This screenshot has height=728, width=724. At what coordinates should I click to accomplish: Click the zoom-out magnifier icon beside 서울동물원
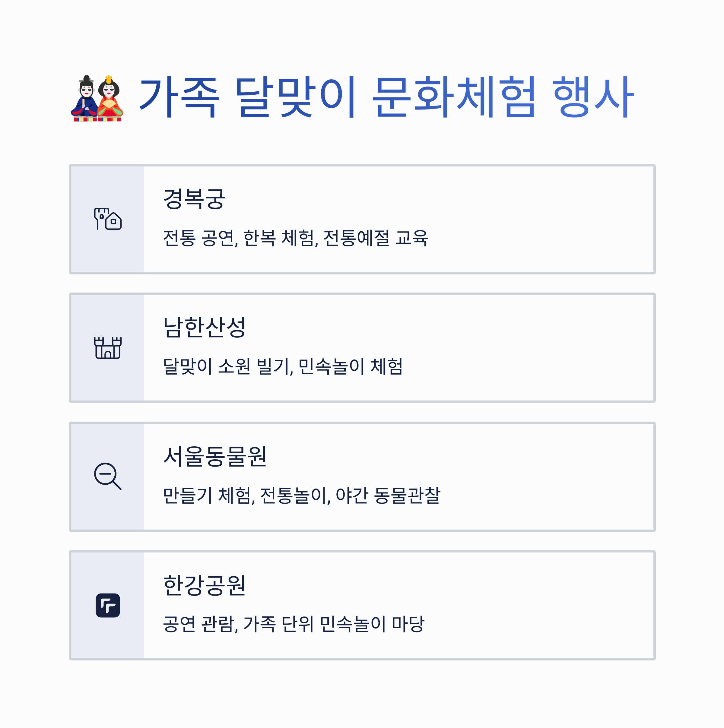coord(108,476)
